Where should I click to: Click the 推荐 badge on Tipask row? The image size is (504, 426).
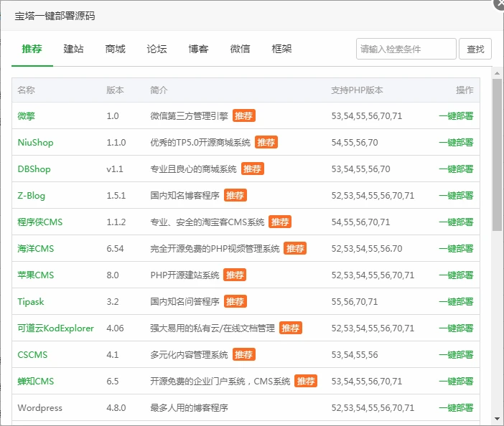(235, 301)
